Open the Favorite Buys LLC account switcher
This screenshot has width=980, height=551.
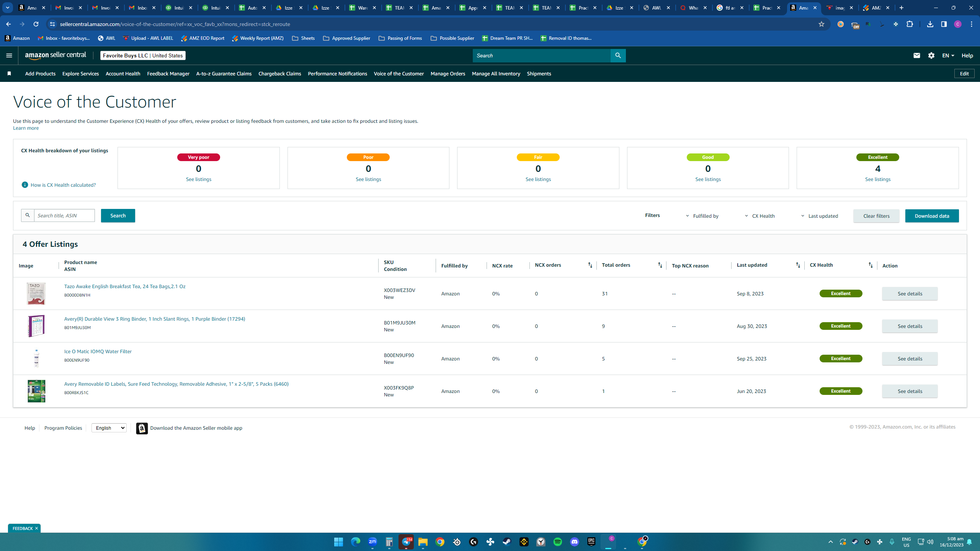143,55
